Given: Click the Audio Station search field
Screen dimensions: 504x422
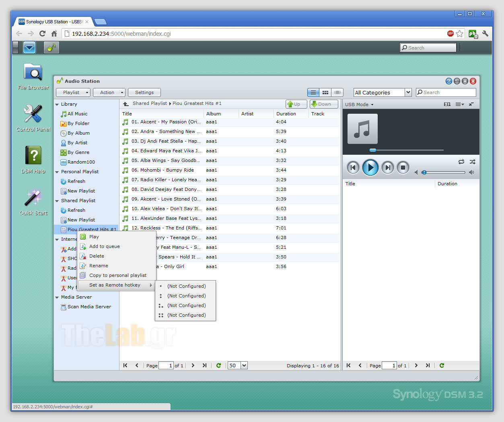Looking at the screenshot, I should pos(446,92).
